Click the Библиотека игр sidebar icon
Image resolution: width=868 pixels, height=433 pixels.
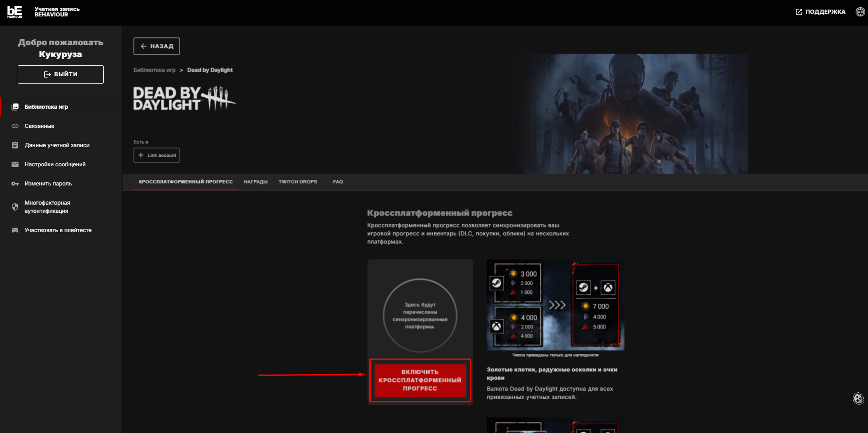(x=15, y=107)
